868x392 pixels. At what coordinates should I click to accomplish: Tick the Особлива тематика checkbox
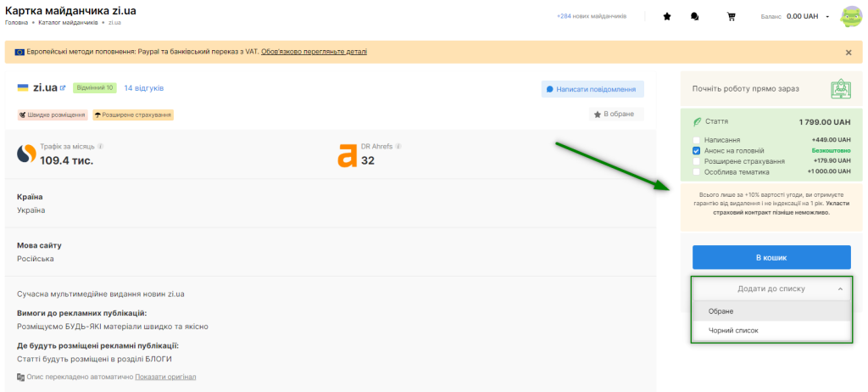tap(696, 171)
